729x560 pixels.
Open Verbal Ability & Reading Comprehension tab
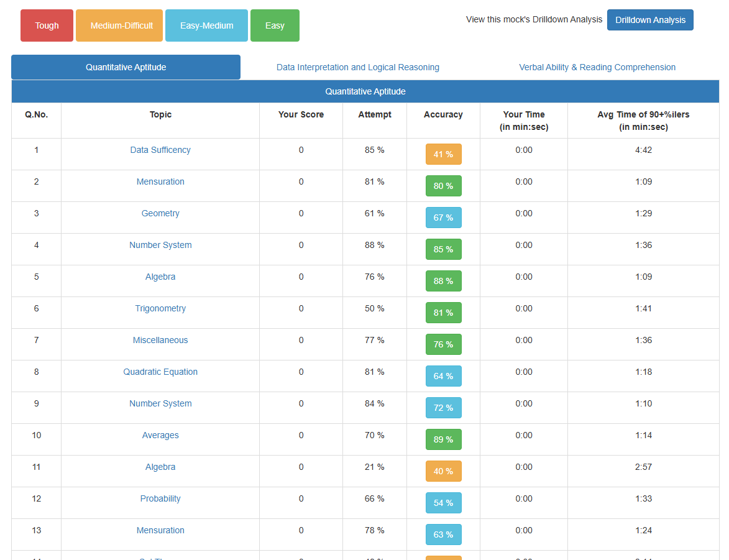pos(597,67)
